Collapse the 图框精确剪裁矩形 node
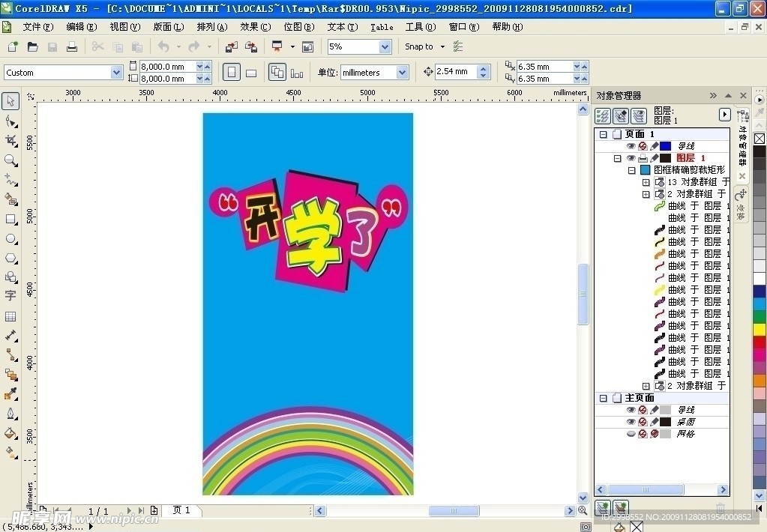This screenshot has height=532, width=767. click(x=632, y=170)
